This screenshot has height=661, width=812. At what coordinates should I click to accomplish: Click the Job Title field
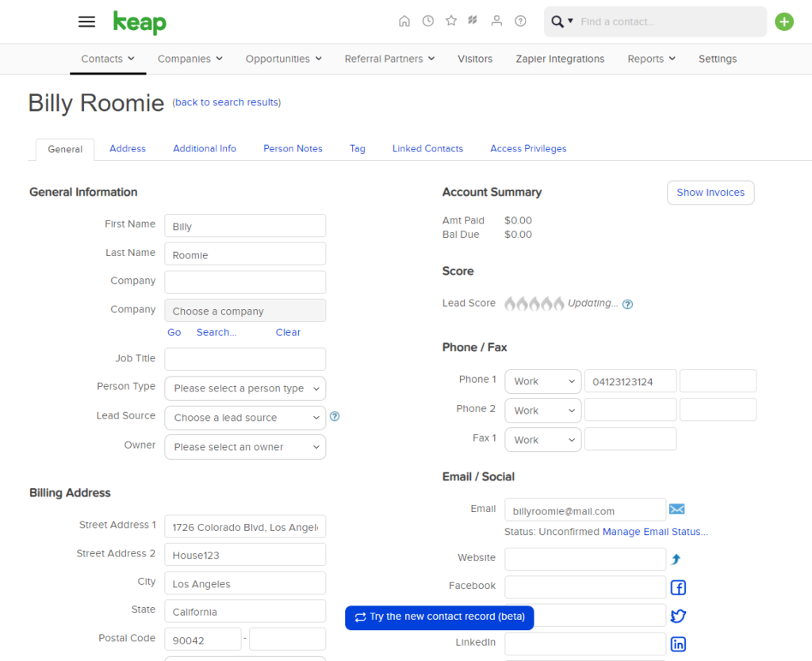coord(245,359)
